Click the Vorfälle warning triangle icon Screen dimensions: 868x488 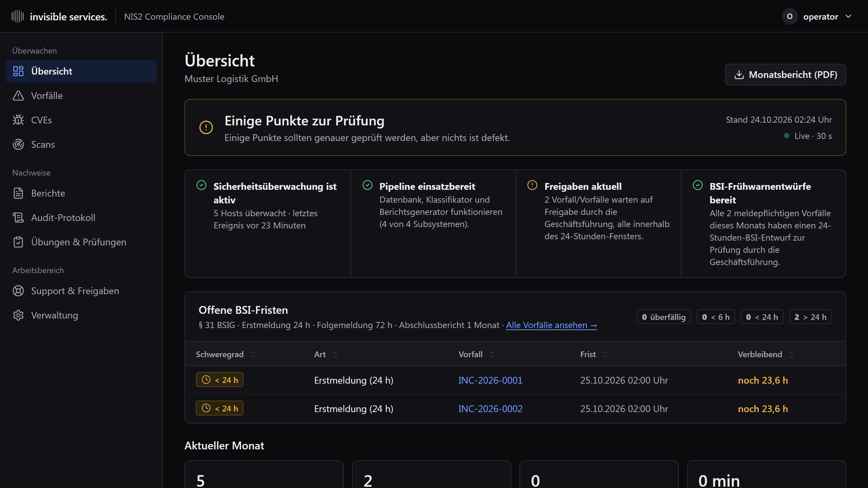click(x=18, y=96)
